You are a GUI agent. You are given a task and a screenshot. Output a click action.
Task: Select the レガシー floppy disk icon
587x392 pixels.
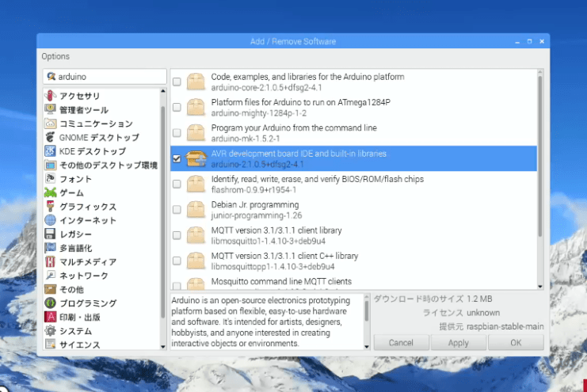tap(50, 234)
